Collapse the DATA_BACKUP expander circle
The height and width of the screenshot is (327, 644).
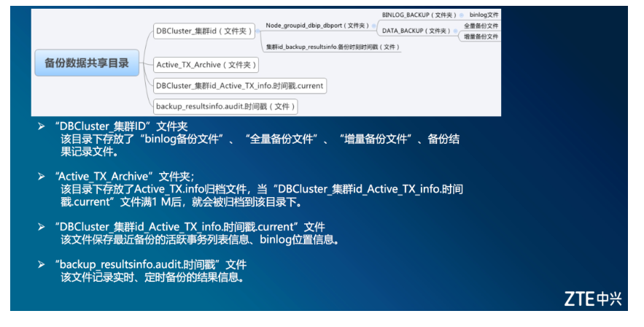pos(456,31)
